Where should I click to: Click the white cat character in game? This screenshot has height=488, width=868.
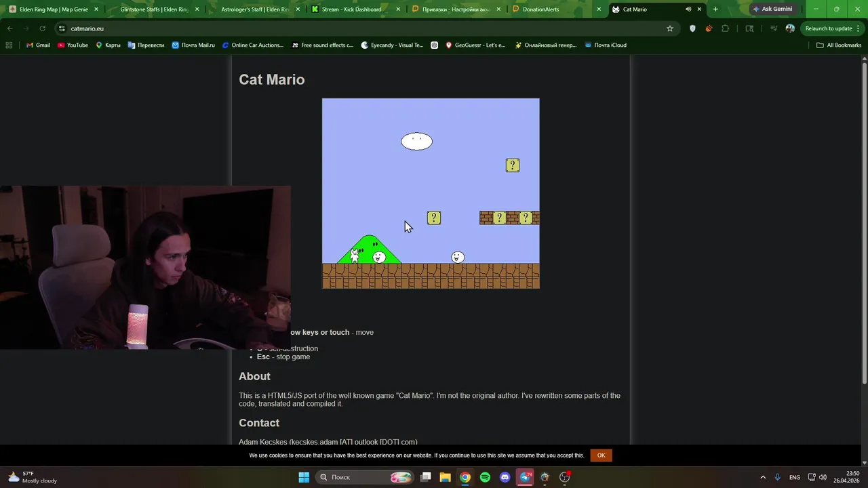pos(354,256)
